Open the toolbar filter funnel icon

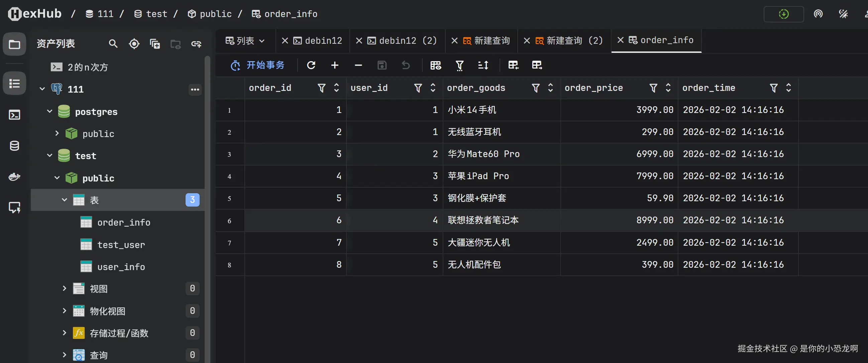[460, 65]
